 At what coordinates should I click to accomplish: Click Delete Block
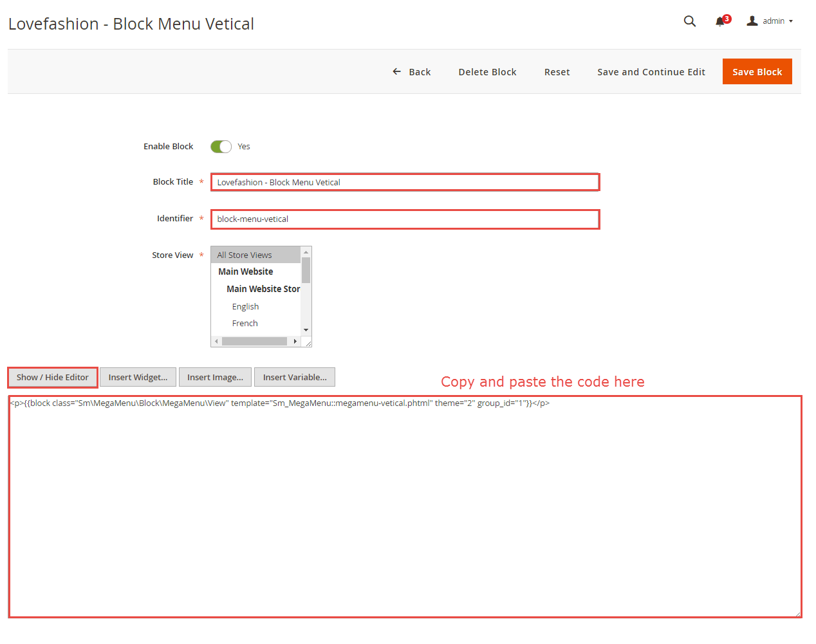pos(487,72)
